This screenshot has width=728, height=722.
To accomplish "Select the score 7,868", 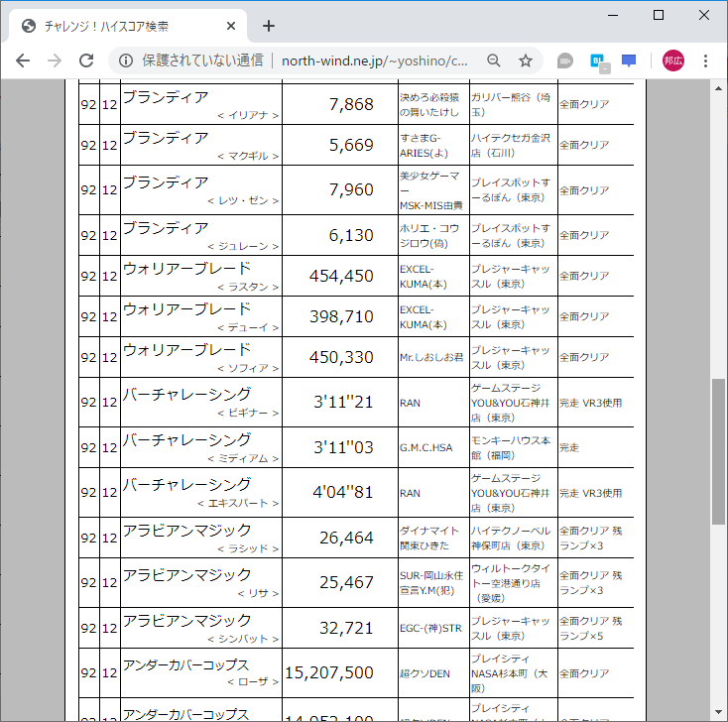I will [x=351, y=104].
